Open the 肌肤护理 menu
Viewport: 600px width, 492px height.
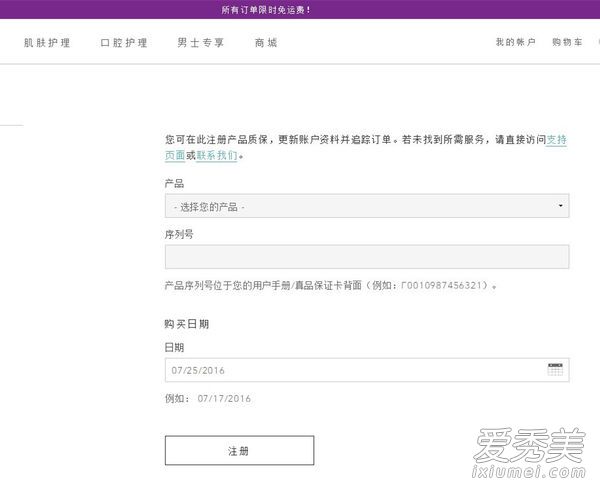point(47,43)
